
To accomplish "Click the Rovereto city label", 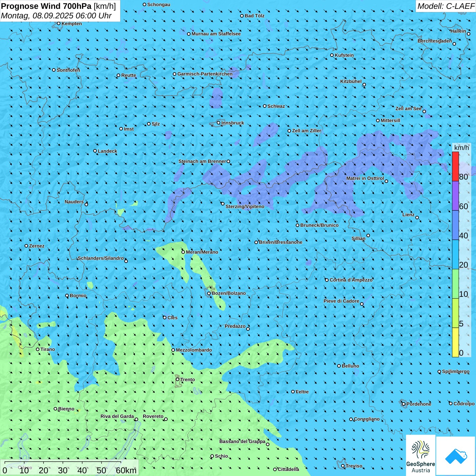I will [x=153, y=416].
